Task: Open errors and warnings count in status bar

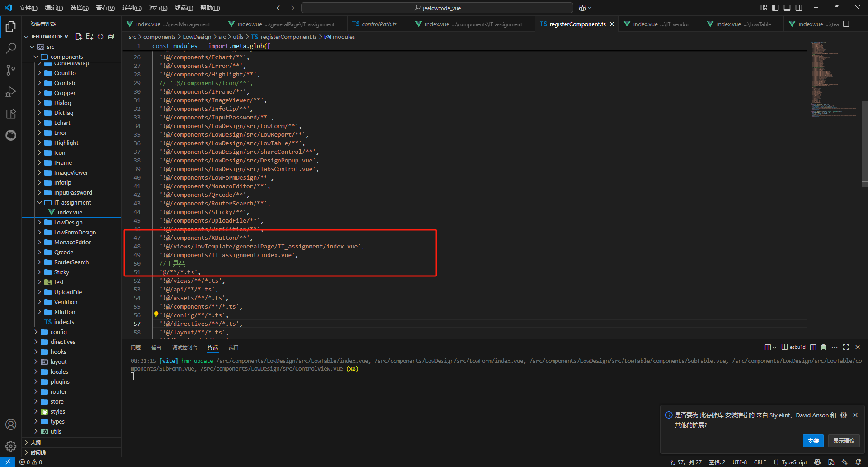Action: (x=31, y=462)
